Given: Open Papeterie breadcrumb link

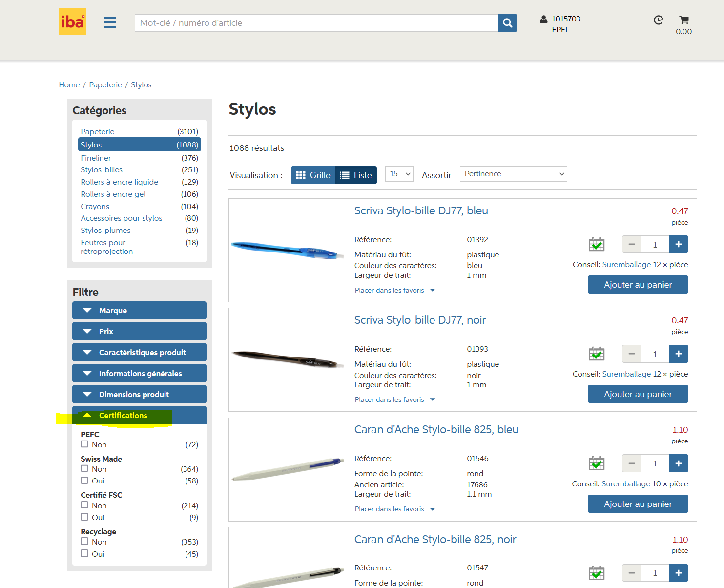Looking at the screenshot, I should click(105, 85).
